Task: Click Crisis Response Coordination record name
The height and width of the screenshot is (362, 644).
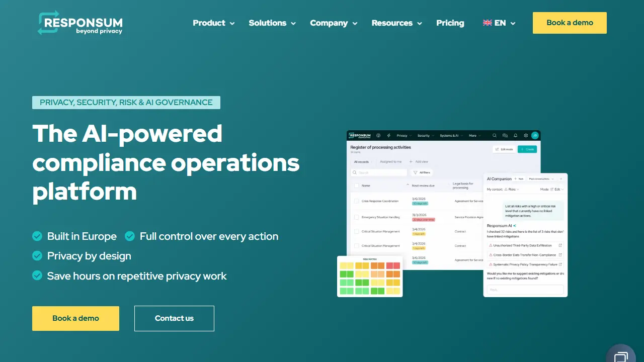Action: (x=380, y=201)
